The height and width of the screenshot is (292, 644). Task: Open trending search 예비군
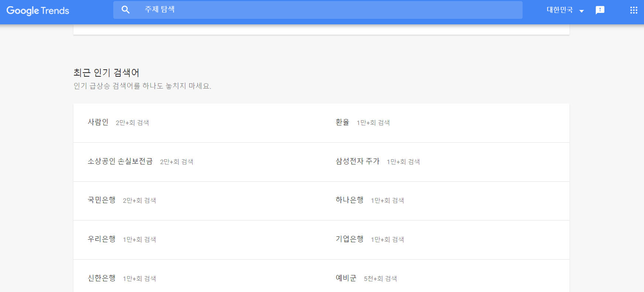(x=346, y=278)
